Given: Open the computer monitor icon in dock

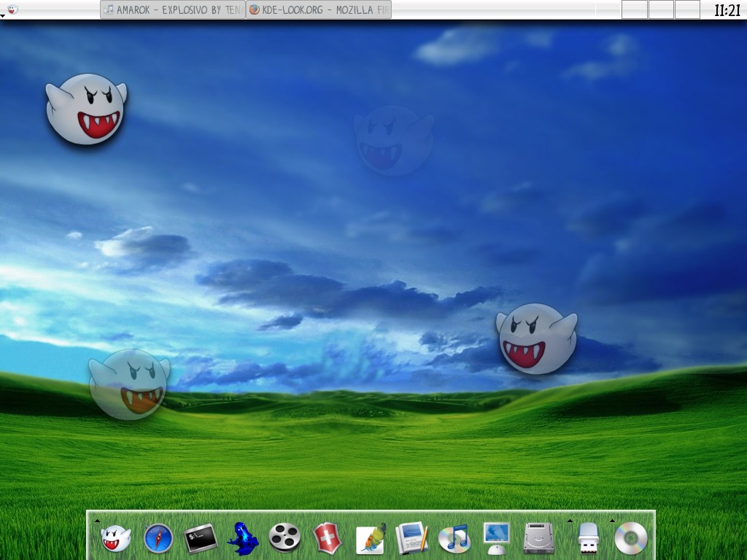Looking at the screenshot, I should point(496,539).
